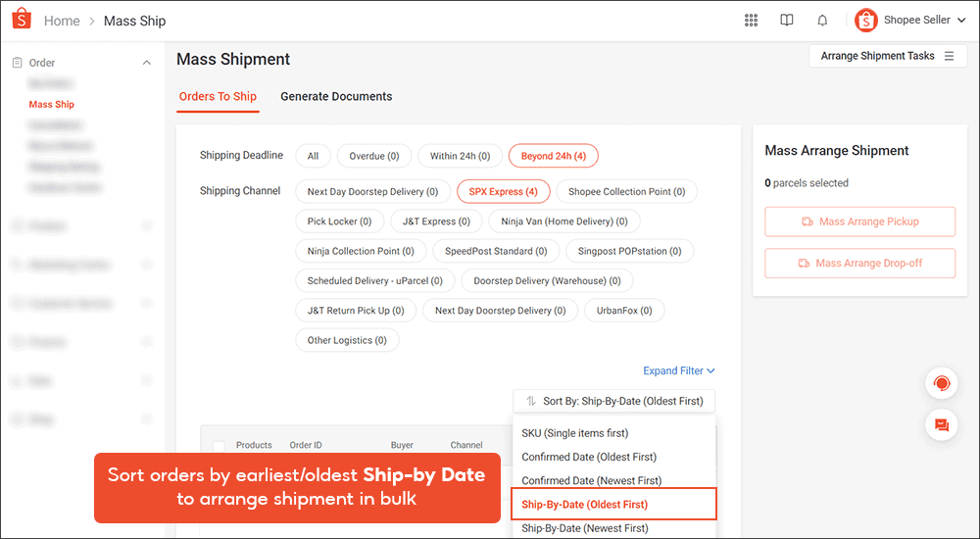Viewport: 980px width, 539px height.
Task: Click Mass Arrange Pickup button
Action: pyautogui.click(x=860, y=221)
